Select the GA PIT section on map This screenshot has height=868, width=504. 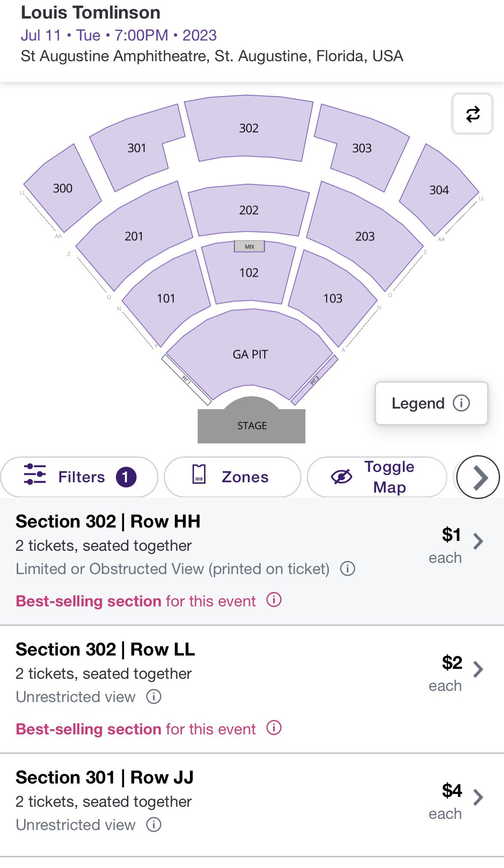(x=250, y=354)
